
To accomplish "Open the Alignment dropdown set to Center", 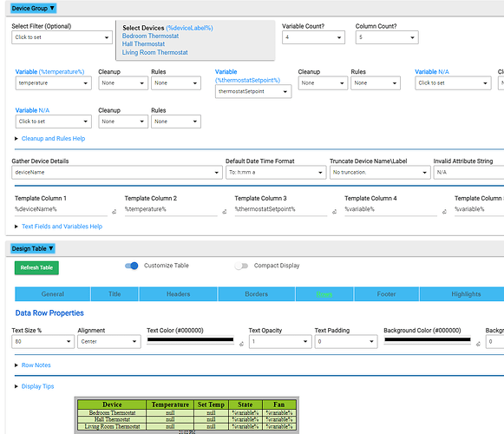I will [109, 342].
